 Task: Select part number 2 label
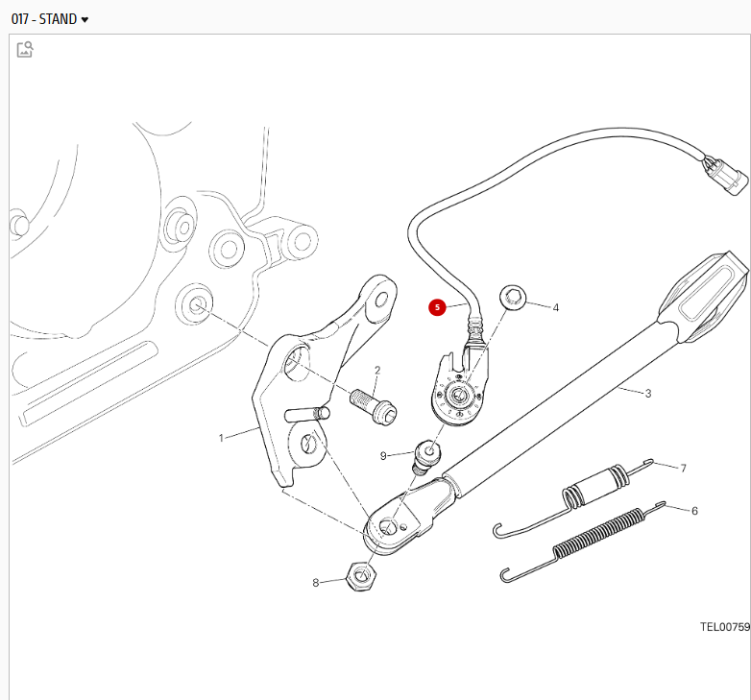377,370
